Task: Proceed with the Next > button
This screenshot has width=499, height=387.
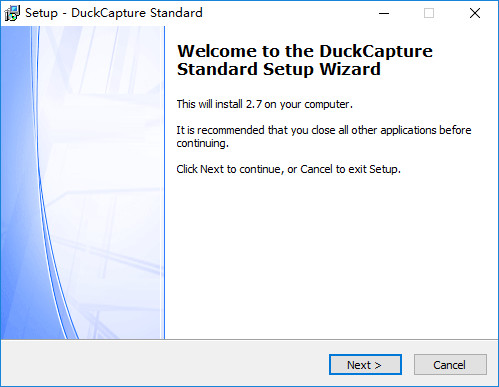Action: pos(365,365)
